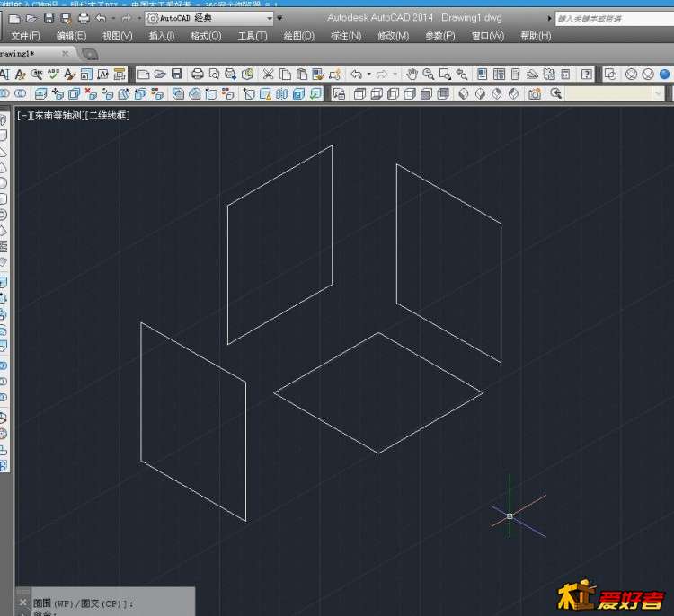Switch to Front view cube icon
674x616 pixels.
pos(426,93)
